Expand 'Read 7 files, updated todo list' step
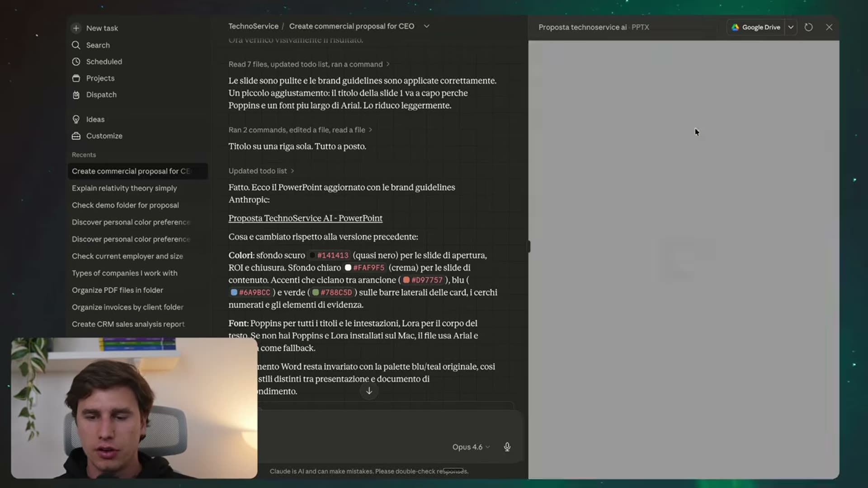Image resolution: width=868 pixels, height=488 pixels. [309, 64]
